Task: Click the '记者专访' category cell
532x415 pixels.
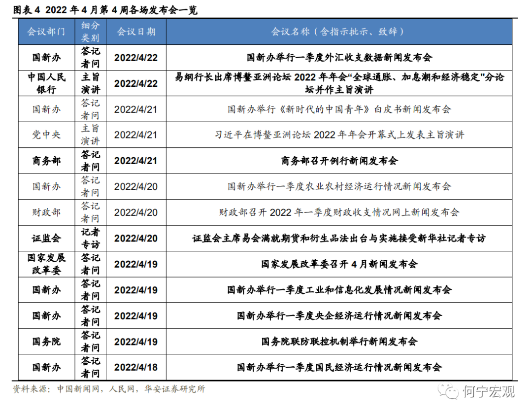Action: pyautogui.click(x=90, y=238)
